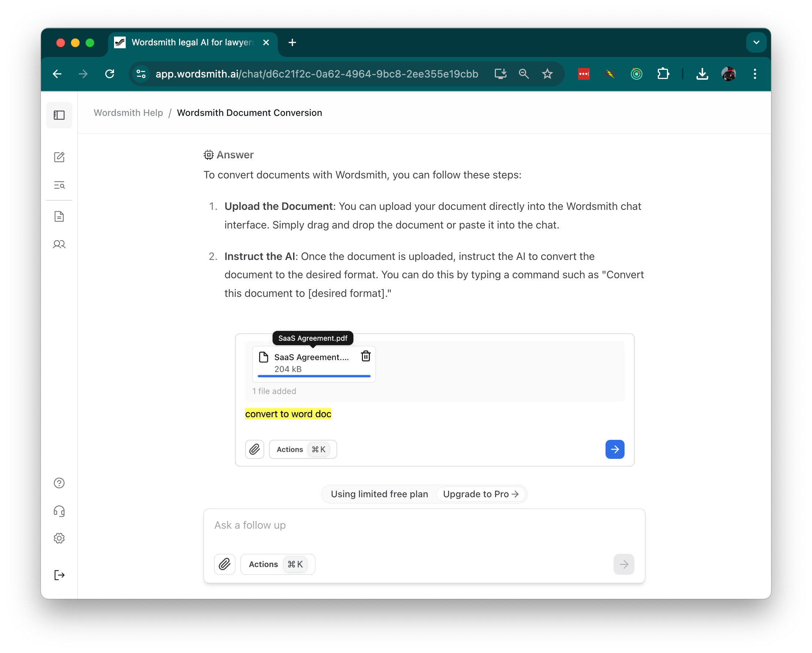812x653 pixels.
Task: Open the browser overflow menu
Action: (x=754, y=74)
